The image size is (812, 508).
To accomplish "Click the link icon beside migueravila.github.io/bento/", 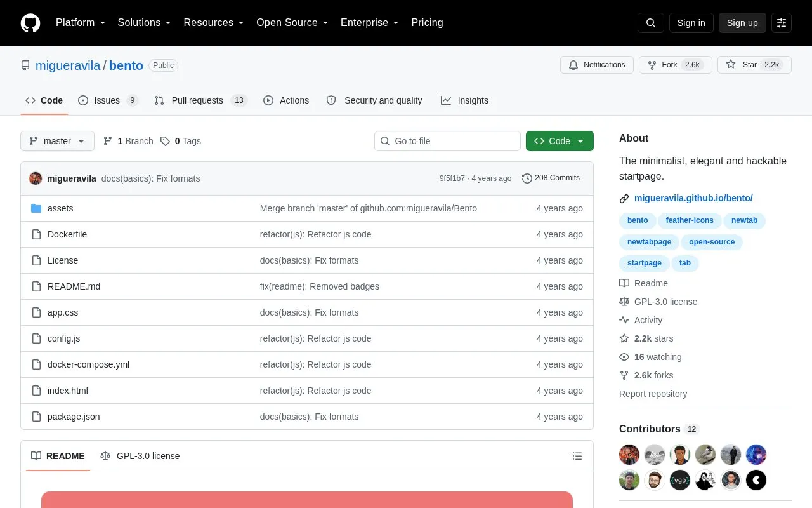I will [624, 199].
